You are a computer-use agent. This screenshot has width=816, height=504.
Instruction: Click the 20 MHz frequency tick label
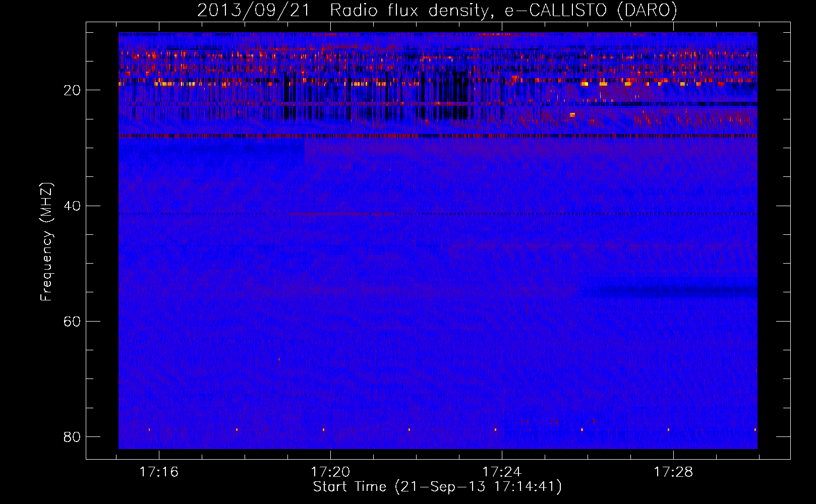pyautogui.click(x=72, y=90)
